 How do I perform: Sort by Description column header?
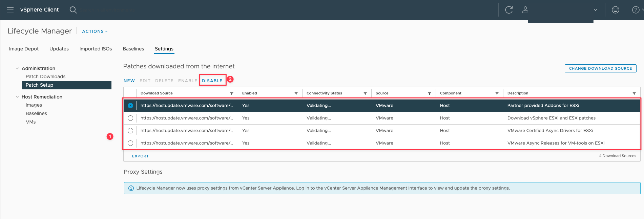coord(518,93)
